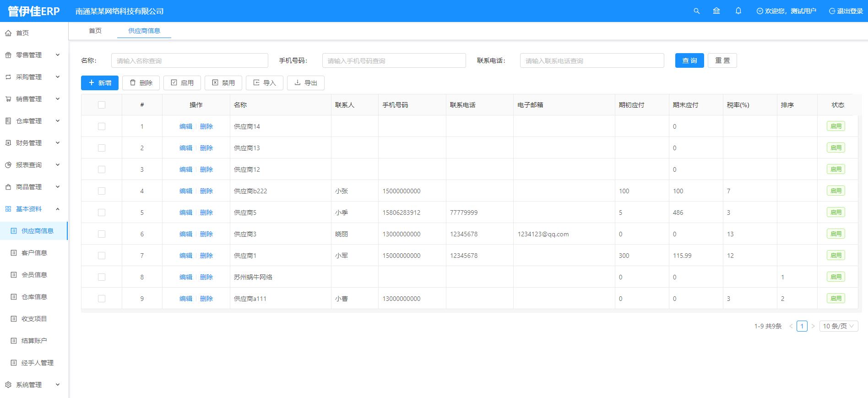Select the checkbox for row 供应商14
Screen dimensions: 868x398
point(102,126)
